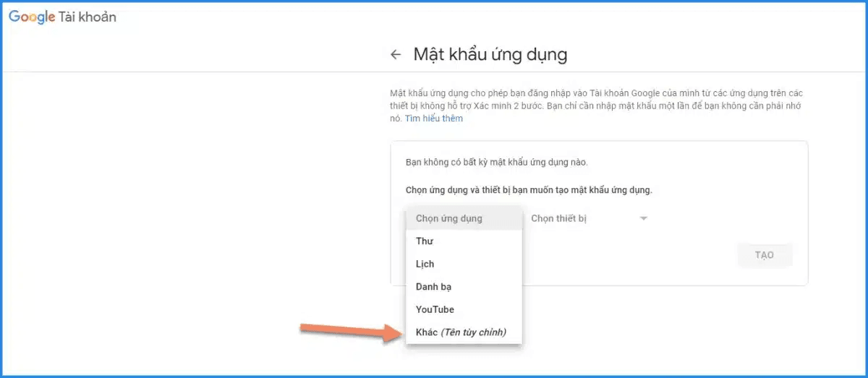This screenshot has height=378, width=868.
Task: Click the 'Mật khẩu ứng dụng' heading
Action: coord(490,55)
